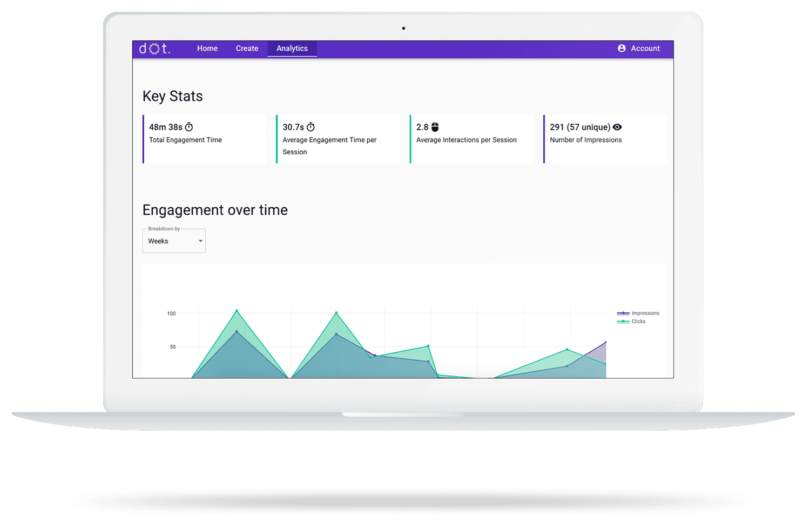Click the 50 y-axis label
This screenshot has height=532, width=810.
(x=173, y=347)
